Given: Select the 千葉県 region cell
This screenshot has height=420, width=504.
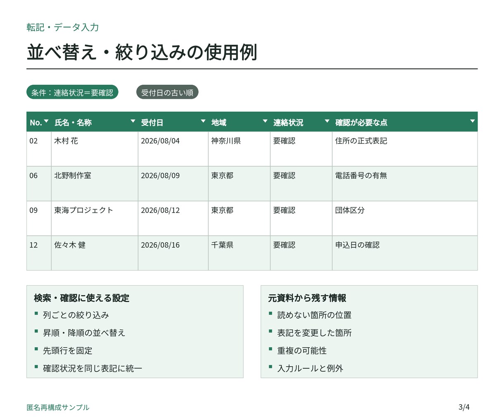Looking at the screenshot, I should point(239,253).
